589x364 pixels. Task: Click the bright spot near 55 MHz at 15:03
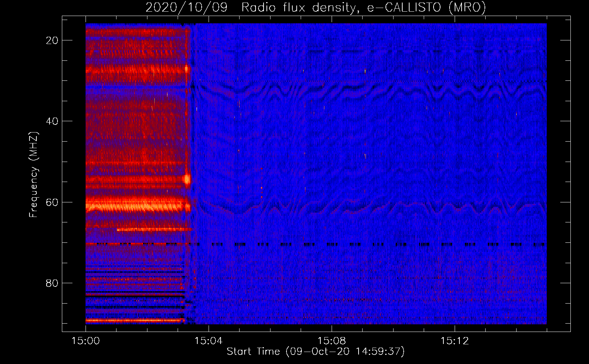tap(187, 179)
